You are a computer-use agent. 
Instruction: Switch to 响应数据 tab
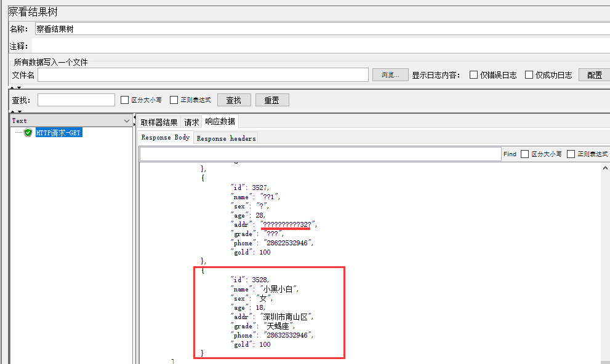[220, 122]
